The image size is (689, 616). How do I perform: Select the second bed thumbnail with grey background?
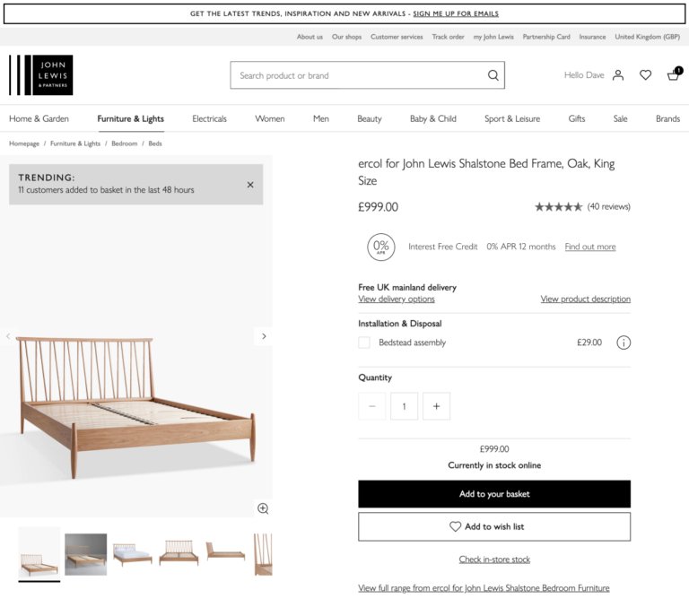(86, 554)
